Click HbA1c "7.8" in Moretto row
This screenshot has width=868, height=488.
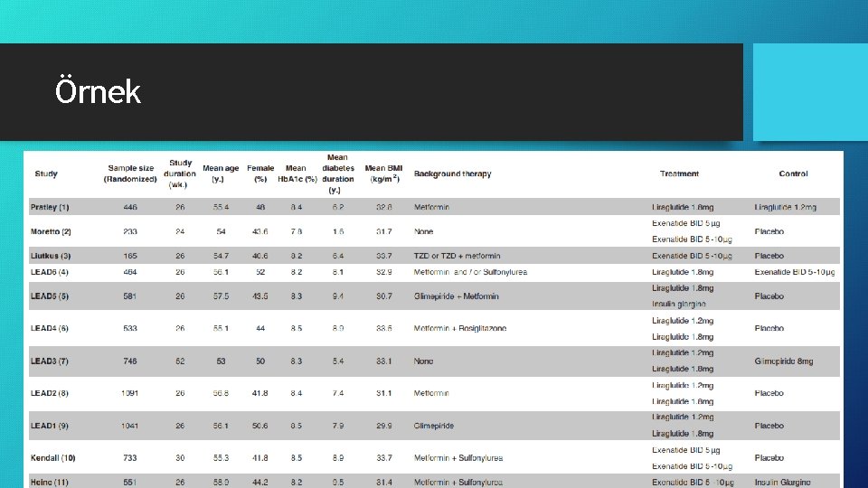[297, 232]
